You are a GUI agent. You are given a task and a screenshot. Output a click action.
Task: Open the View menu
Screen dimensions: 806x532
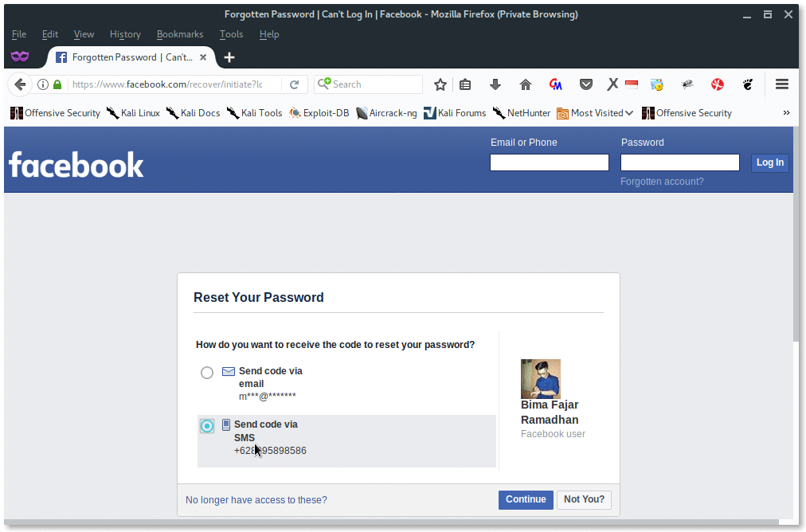point(84,34)
